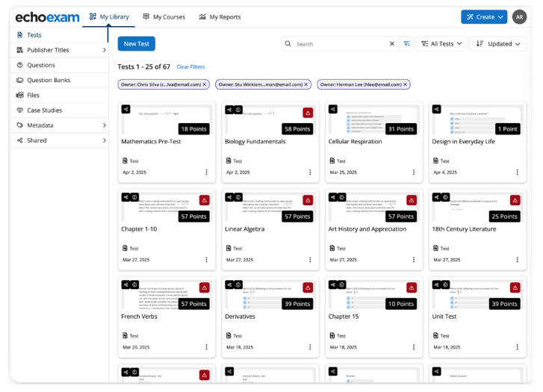Open the three-dot menu on 18th Century Literature
This screenshot has width=543, height=392.
point(517,259)
